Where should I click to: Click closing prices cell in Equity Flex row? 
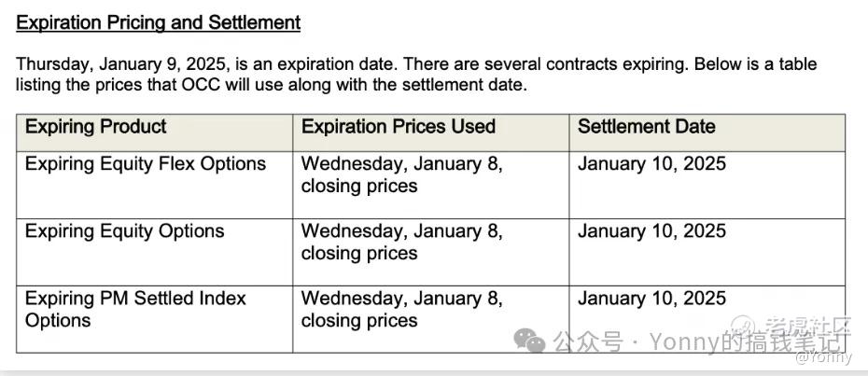(x=401, y=174)
